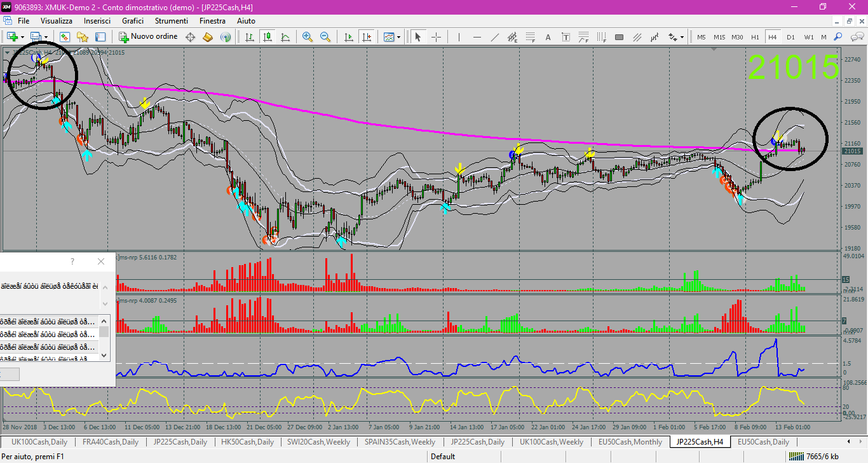
Task: Select the crosshair tool
Action: point(436,37)
